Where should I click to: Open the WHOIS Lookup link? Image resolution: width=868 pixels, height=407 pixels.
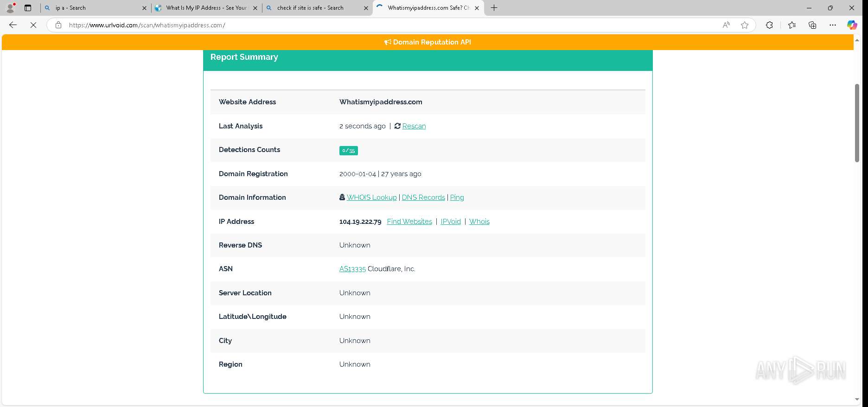(x=371, y=197)
